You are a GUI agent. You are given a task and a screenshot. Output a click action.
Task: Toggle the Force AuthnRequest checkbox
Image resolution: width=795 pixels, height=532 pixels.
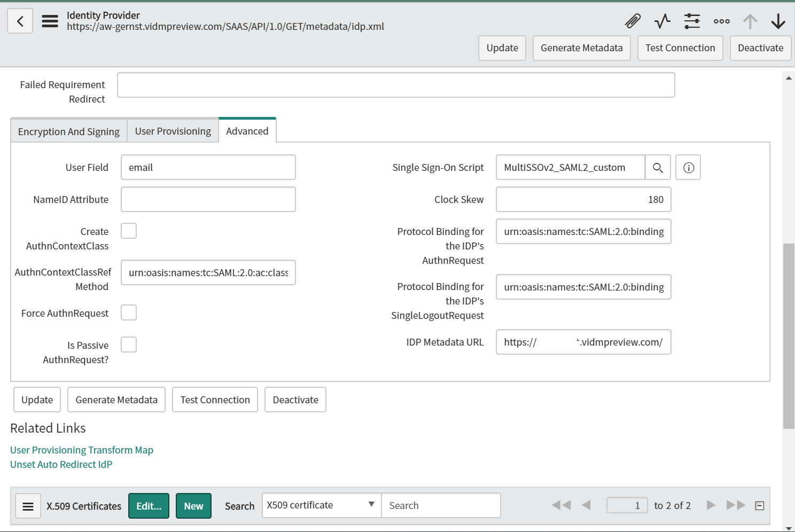coord(129,312)
